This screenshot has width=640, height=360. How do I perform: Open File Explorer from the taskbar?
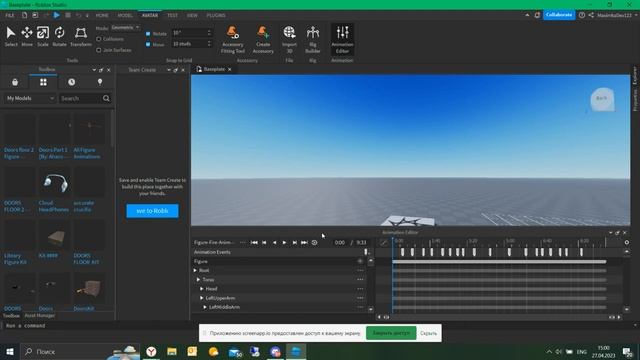pos(172,351)
